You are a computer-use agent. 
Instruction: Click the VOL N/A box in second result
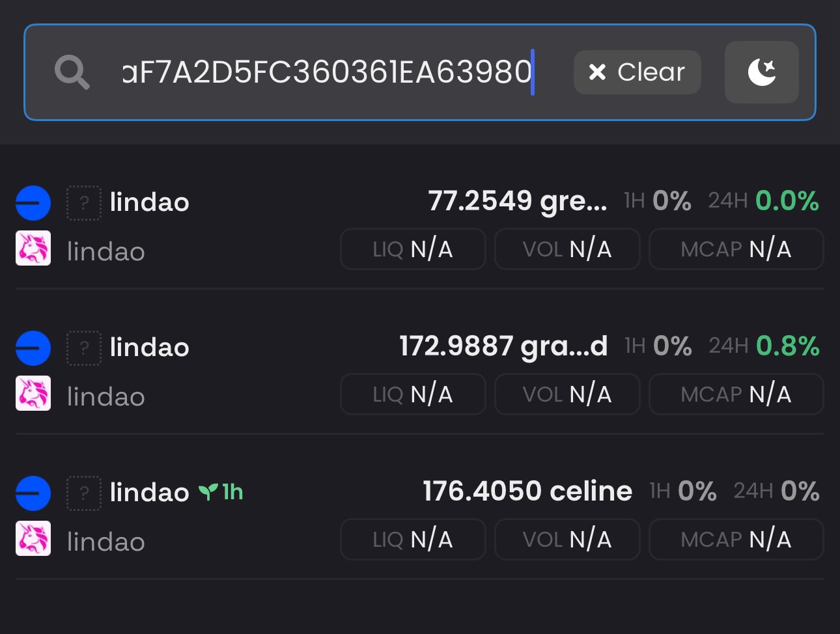click(x=567, y=394)
